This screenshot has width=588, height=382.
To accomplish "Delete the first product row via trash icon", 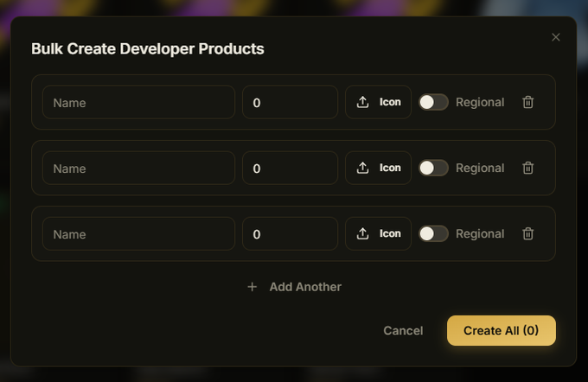I will point(527,102).
